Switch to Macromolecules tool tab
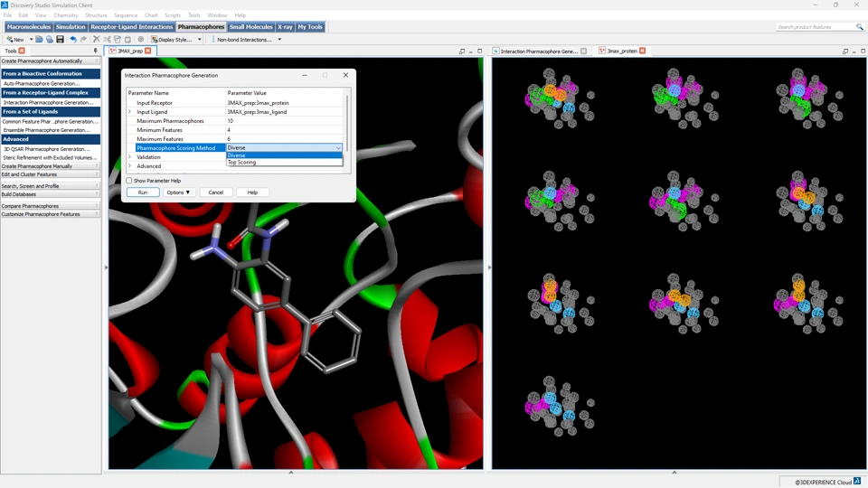The image size is (868, 488). point(29,26)
